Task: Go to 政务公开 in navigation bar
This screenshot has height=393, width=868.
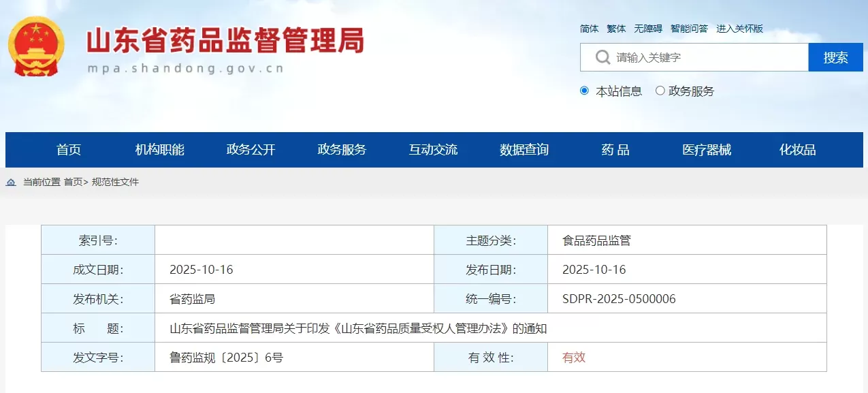Action: click(x=251, y=150)
